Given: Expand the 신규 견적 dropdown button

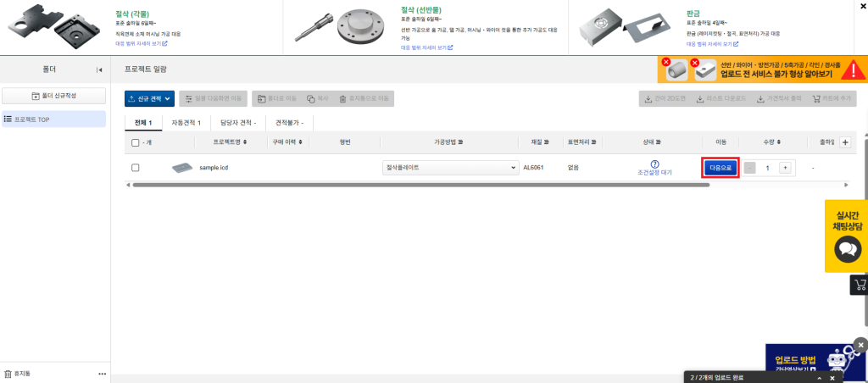Looking at the screenshot, I should [x=148, y=98].
